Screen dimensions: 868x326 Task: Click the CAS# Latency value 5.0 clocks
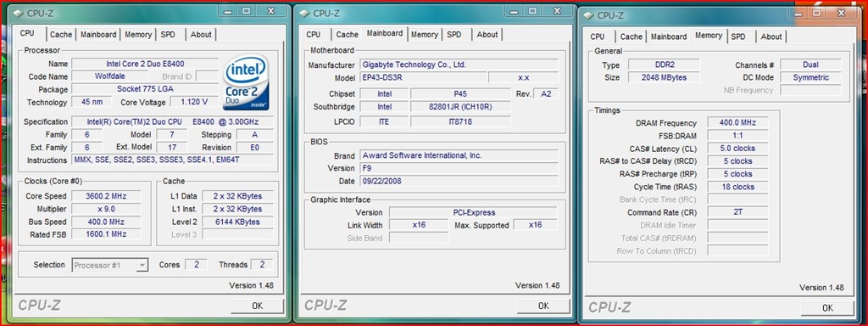click(x=737, y=148)
